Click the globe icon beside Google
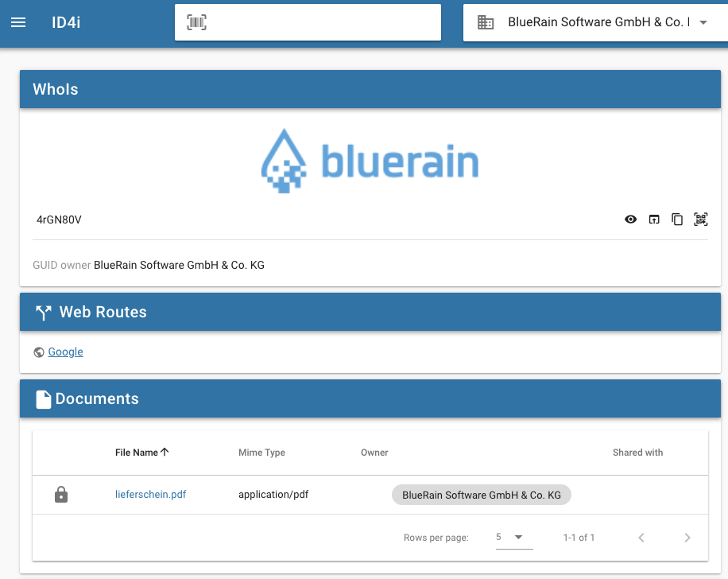 pyautogui.click(x=39, y=352)
